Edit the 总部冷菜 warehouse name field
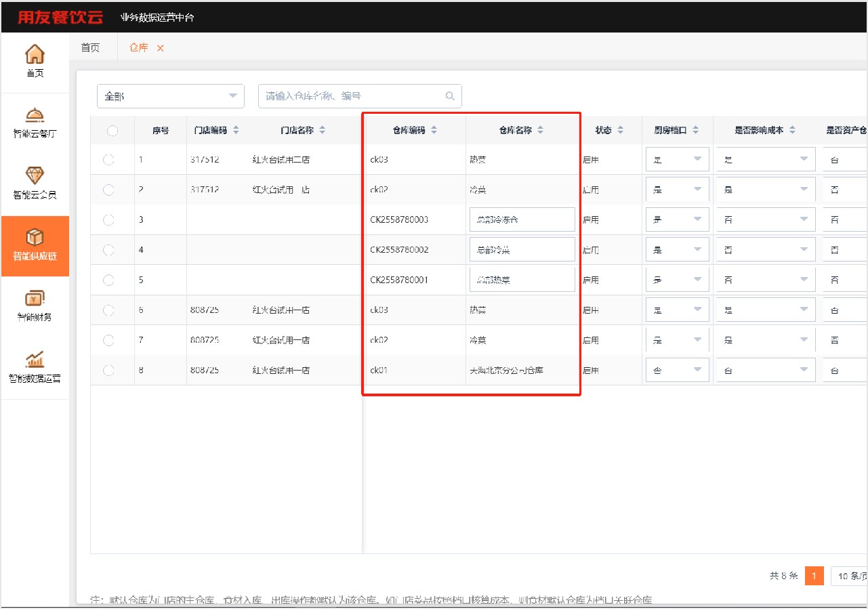The width and height of the screenshot is (868, 609). 522,250
